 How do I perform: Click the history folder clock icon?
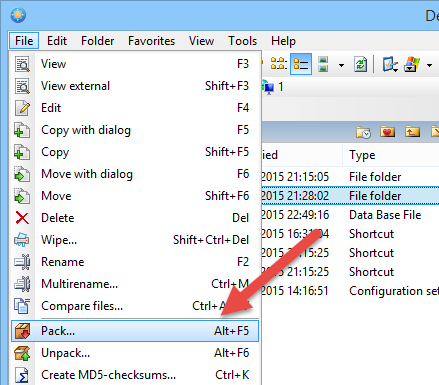tap(363, 132)
